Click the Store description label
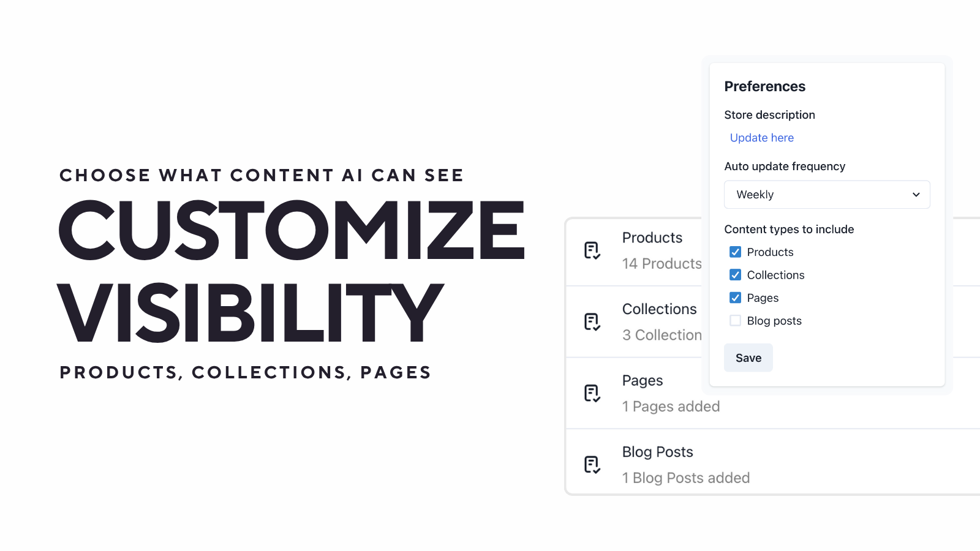This screenshot has width=980, height=551. coord(770,115)
